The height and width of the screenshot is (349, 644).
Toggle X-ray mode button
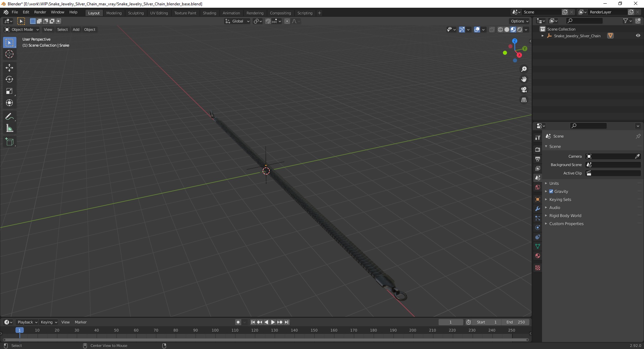point(492,30)
